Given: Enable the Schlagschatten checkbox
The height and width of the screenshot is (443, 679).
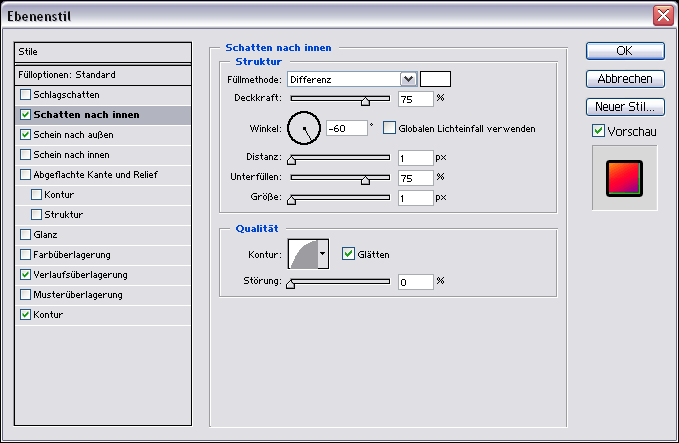Looking at the screenshot, I should pos(26,94).
